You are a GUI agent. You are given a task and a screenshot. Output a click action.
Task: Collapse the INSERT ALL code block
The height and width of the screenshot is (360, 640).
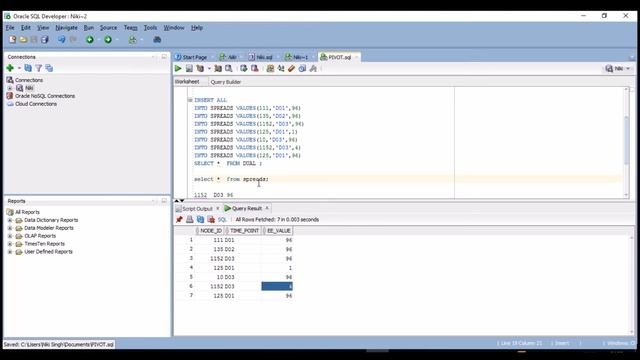(190, 100)
